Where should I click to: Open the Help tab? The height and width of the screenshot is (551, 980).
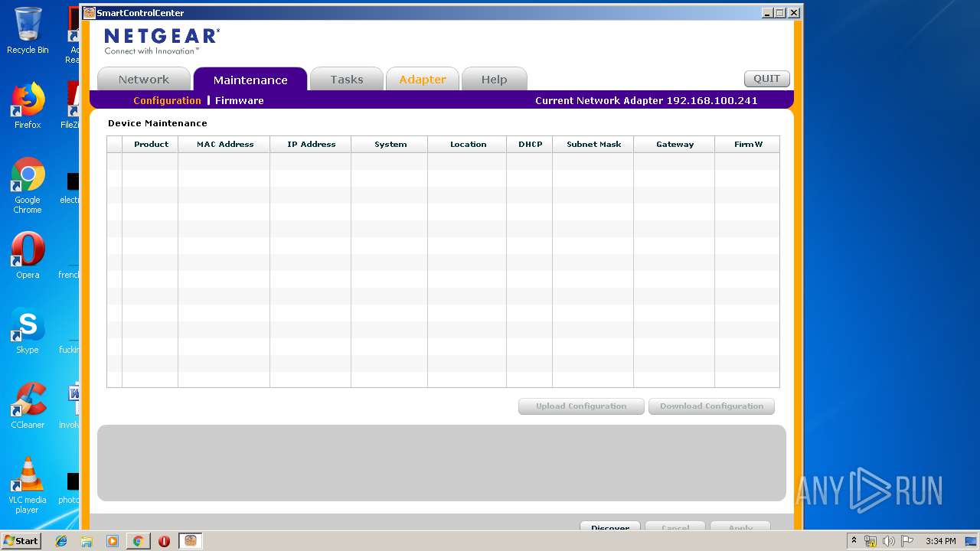click(495, 80)
